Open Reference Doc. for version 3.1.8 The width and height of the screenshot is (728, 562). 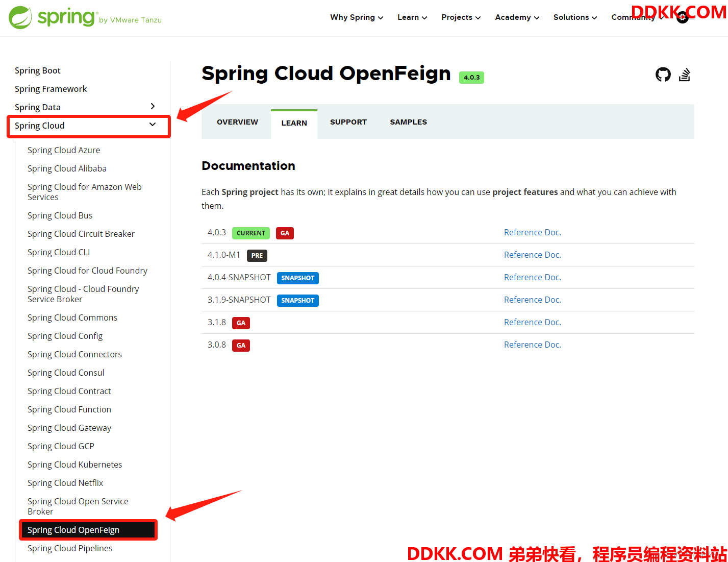click(533, 322)
